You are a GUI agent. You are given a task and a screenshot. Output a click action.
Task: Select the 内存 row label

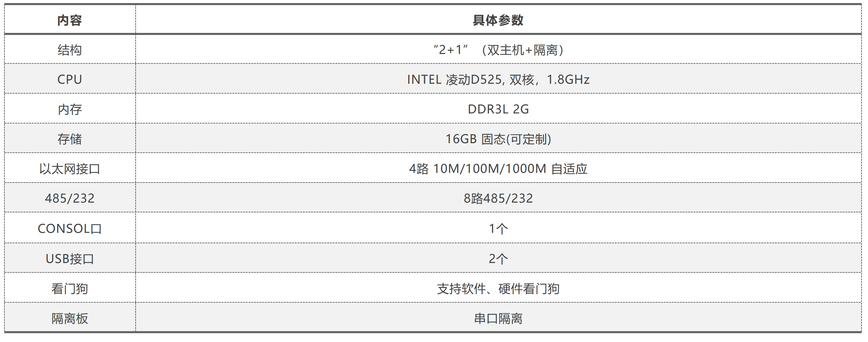click(x=70, y=109)
